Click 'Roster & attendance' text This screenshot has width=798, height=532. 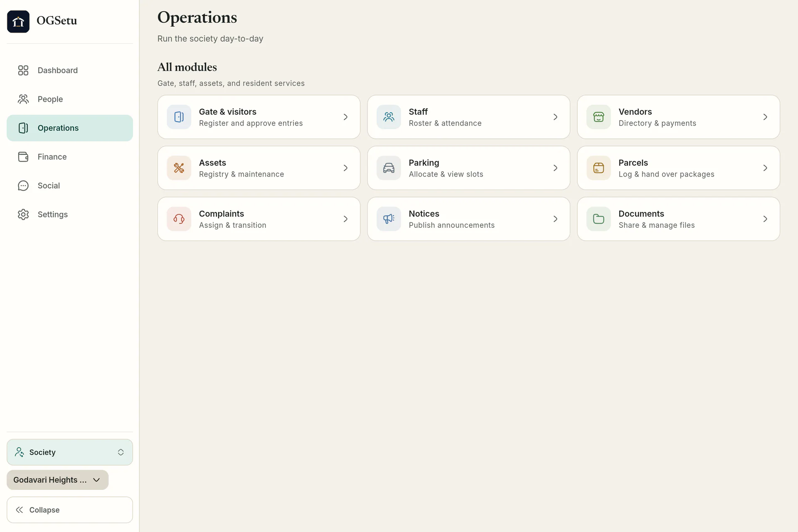pos(445,123)
